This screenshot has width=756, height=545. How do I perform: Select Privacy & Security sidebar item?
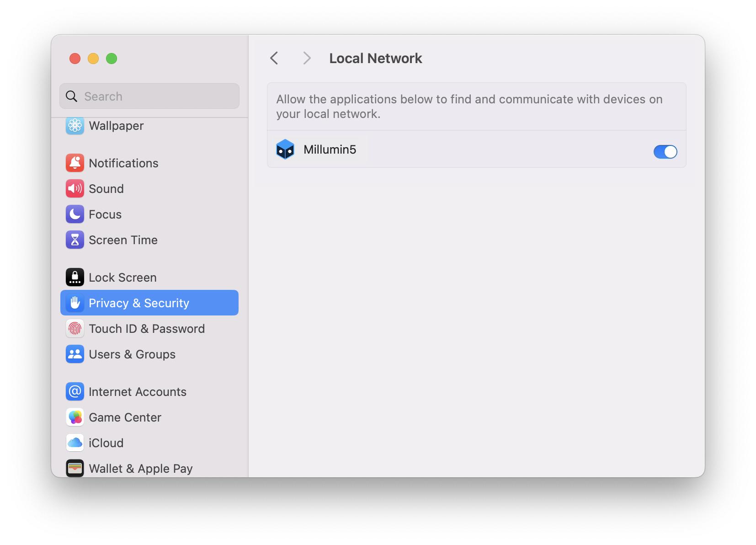(x=149, y=303)
